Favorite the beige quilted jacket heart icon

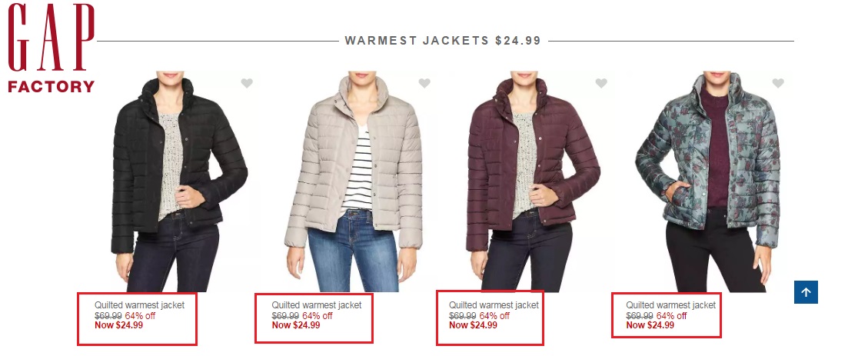pyautogui.click(x=424, y=83)
